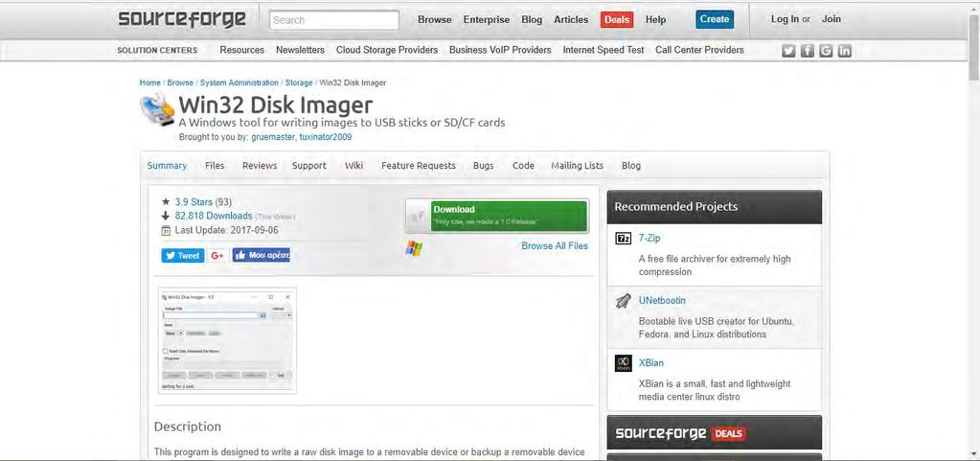The height and width of the screenshot is (461, 980).
Task: Click the Facebook Like button
Action: tap(262, 255)
